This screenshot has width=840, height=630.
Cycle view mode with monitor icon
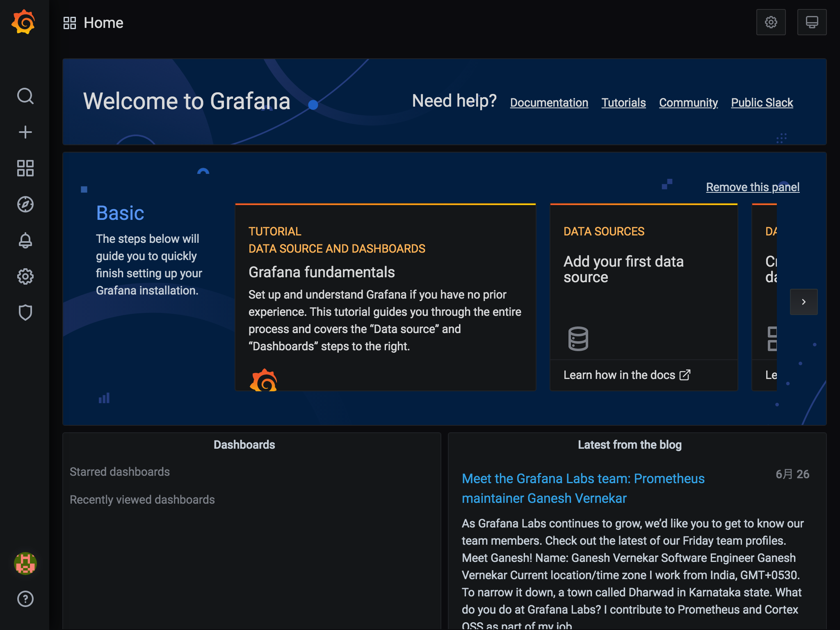(811, 22)
